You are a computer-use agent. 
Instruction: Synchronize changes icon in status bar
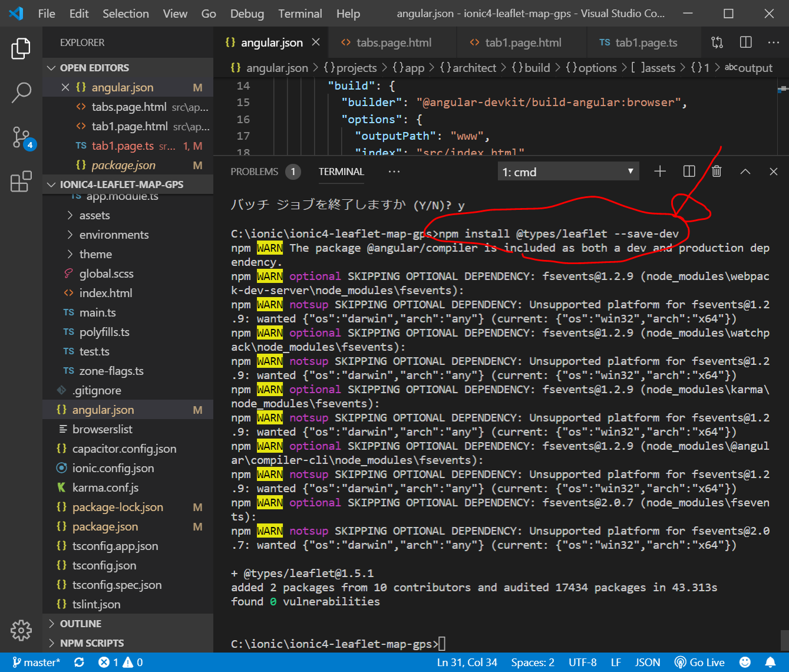pos(79,663)
